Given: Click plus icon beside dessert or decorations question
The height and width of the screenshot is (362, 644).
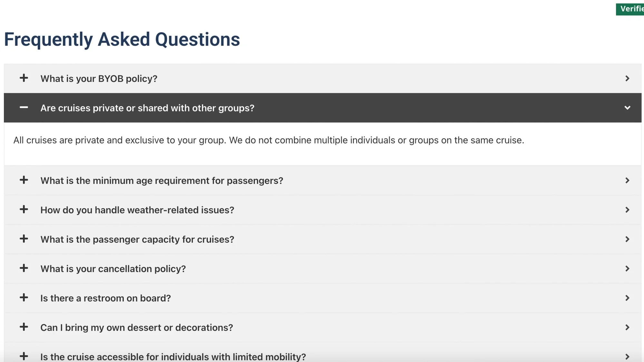Looking at the screenshot, I should click(x=24, y=327).
